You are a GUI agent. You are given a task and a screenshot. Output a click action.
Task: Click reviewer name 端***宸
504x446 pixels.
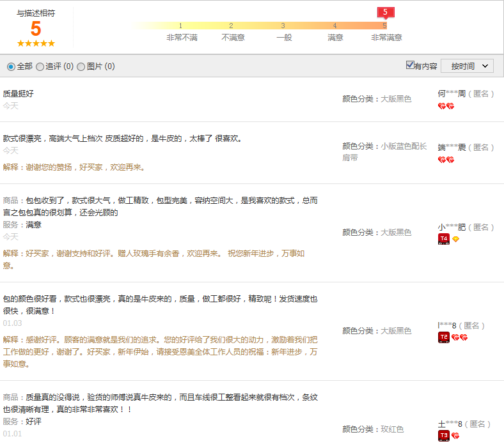[452, 148]
